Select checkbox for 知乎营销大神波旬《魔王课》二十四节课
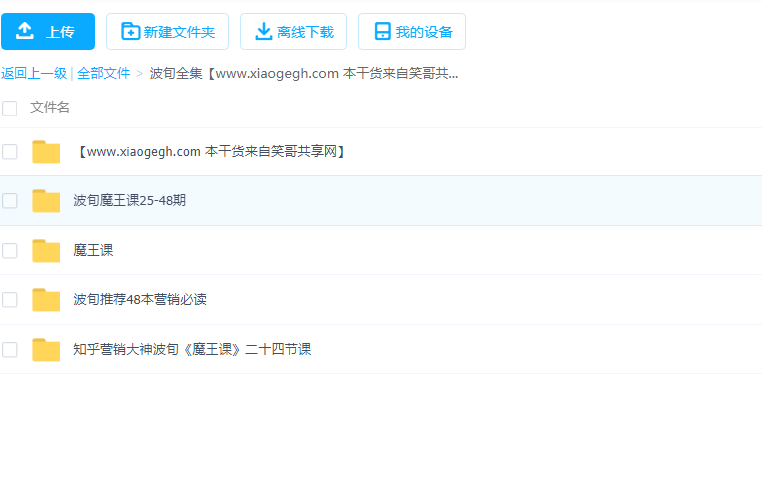 pyautogui.click(x=9, y=350)
